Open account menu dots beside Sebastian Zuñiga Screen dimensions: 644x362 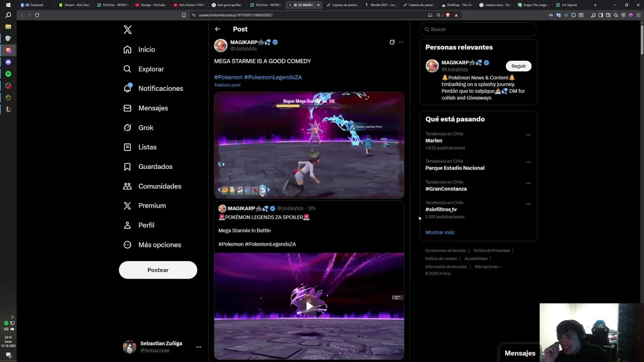click(198, 347)
